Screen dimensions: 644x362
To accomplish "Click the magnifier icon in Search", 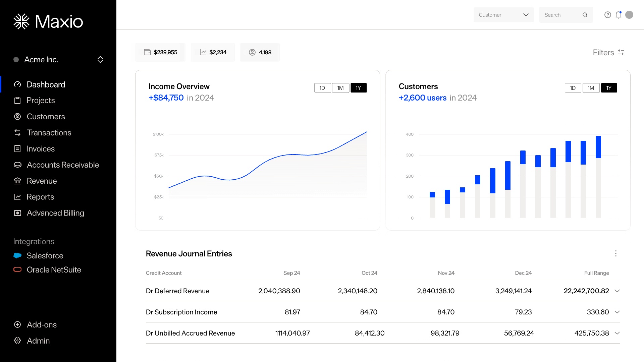I will (585, 15).
